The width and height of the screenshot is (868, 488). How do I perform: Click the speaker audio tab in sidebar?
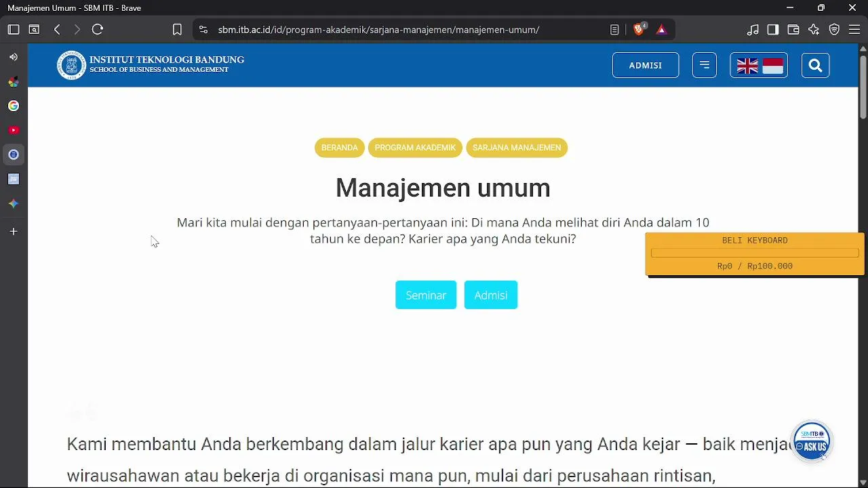click(14, 57)
